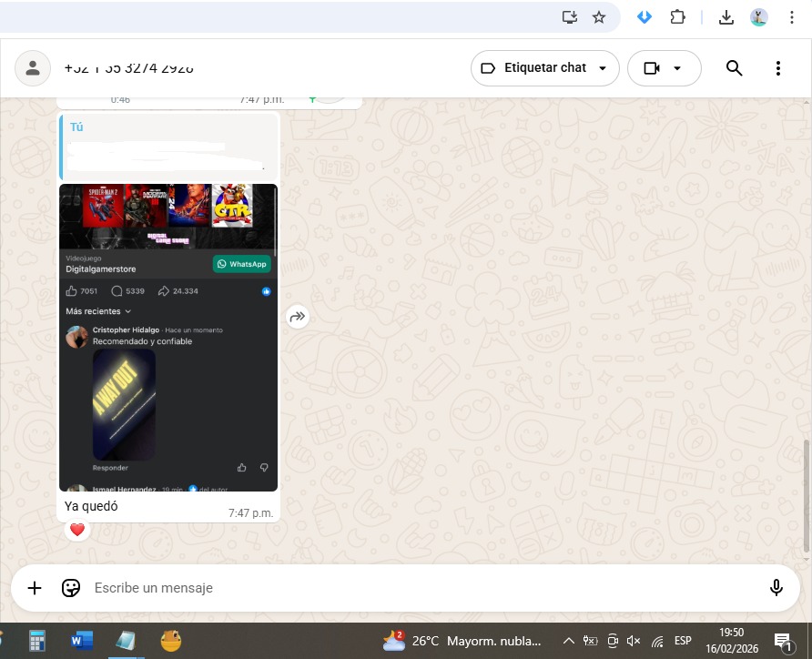Open the chat options three-dot menu
The image size is (812, 659).
tap(777, 68)
